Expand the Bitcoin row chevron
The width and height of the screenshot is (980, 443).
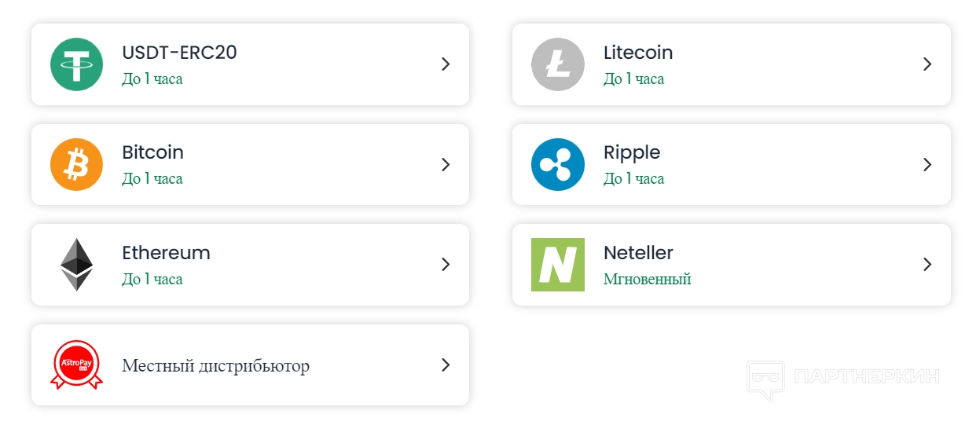(x=446, y=164)
